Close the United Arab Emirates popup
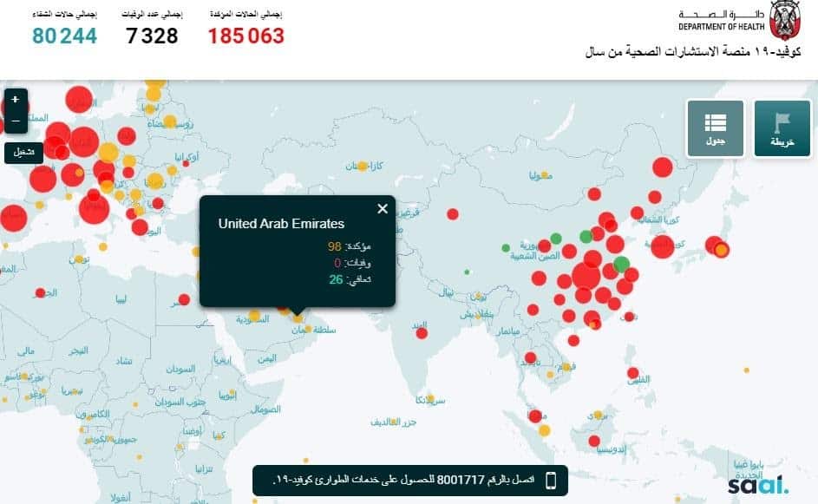The height and width of the screenshot is (504, 818). tap(383, 208)
